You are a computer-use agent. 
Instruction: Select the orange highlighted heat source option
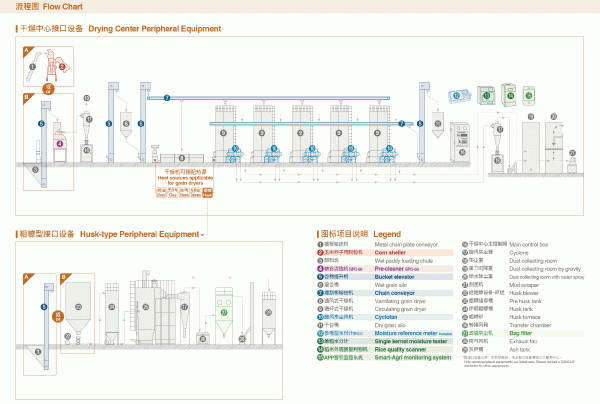click(207, 193)
